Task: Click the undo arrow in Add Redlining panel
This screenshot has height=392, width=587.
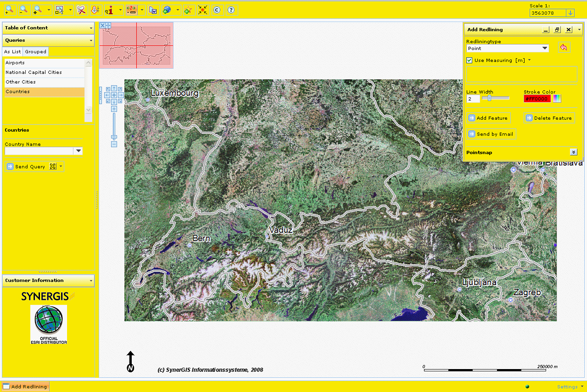Action: (x=564, y=47)
